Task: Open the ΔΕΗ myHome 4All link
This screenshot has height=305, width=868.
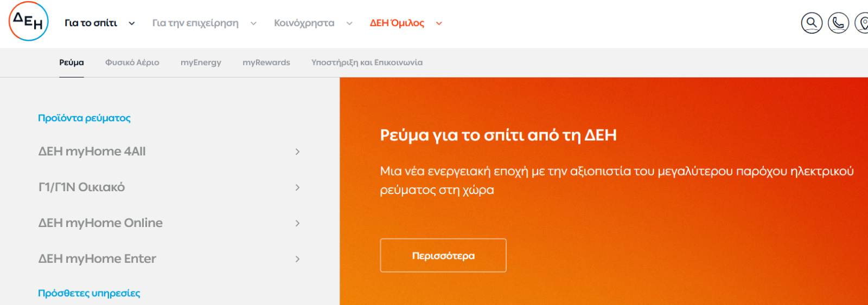Action: tap(92, 151)
